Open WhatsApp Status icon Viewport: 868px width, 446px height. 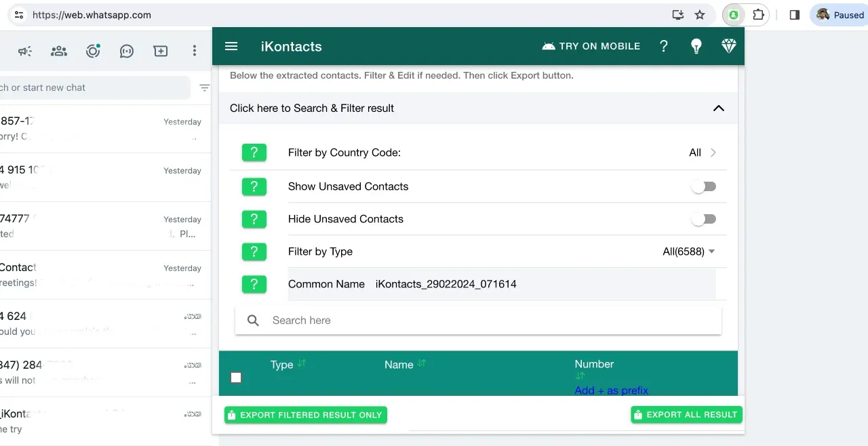tap(93, 51)
